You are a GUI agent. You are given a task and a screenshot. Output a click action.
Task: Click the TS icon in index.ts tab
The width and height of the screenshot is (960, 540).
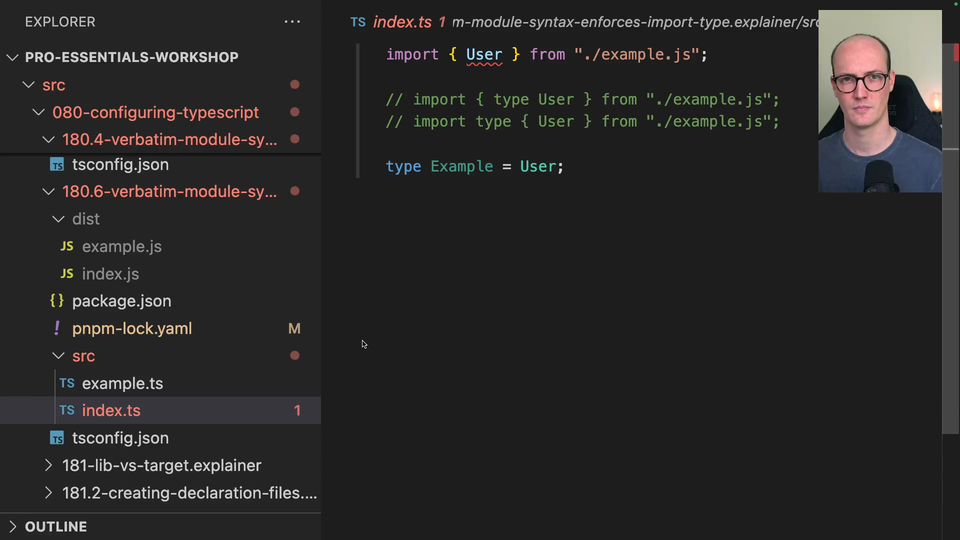click(x=358, y=22)
